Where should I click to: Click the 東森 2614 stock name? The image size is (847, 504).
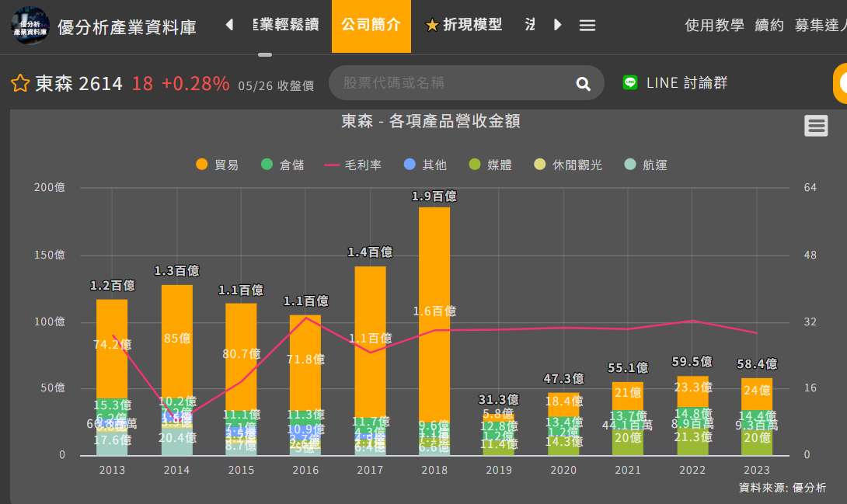click(78, 84)
